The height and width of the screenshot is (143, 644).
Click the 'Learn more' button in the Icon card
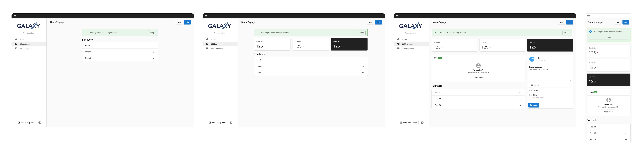click(x=478, y=77)
